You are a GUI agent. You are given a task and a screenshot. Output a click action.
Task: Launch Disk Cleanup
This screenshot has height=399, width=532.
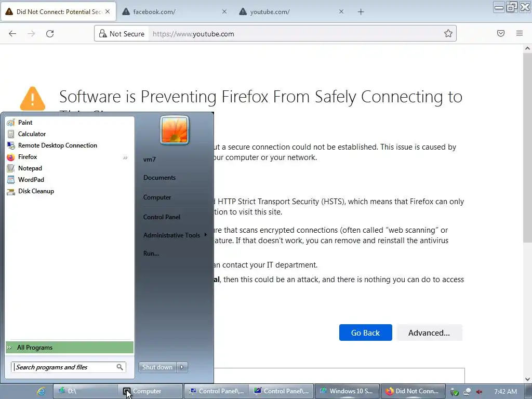[70, 191]
